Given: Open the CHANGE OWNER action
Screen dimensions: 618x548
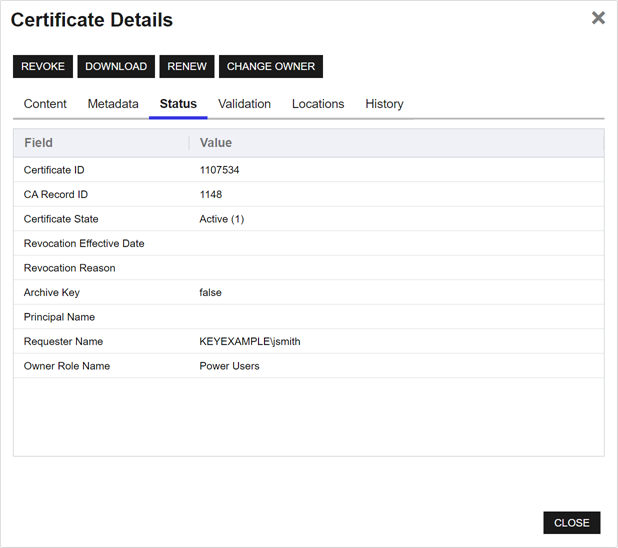Looking at the screenshot, I should click(x=271, y=67).
